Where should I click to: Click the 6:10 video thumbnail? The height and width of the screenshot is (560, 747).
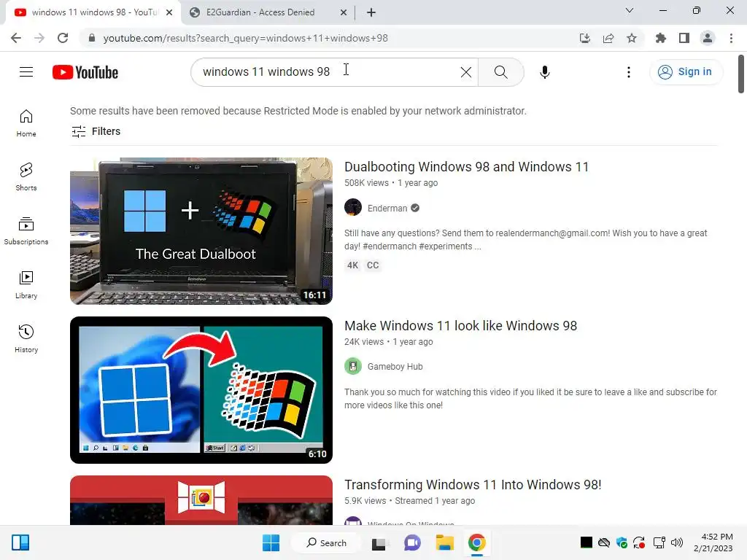pyautogui.click(x=201, y=390)
